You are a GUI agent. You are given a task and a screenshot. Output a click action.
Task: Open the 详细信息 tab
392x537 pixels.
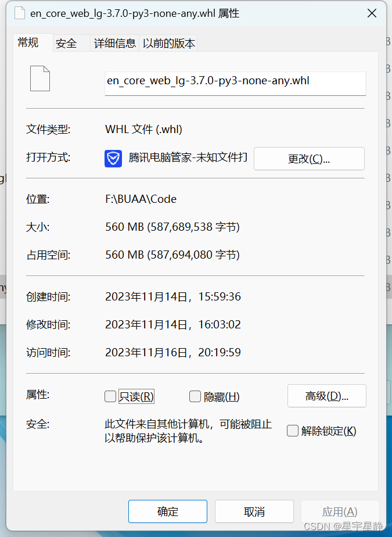(x=114, y=43)
